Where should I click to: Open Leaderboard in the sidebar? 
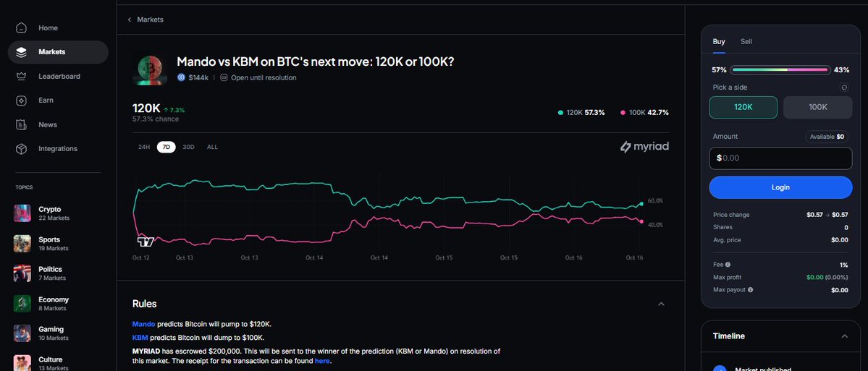[58, 77]
